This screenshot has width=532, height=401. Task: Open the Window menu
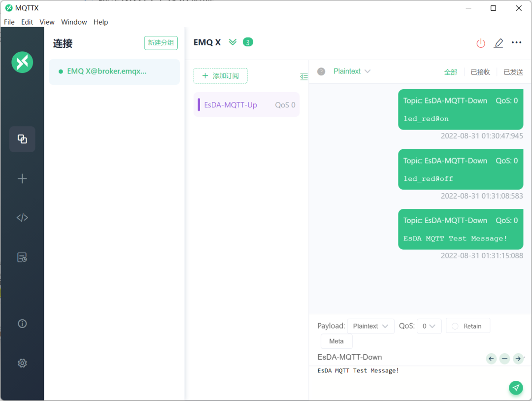pos(73,22)
